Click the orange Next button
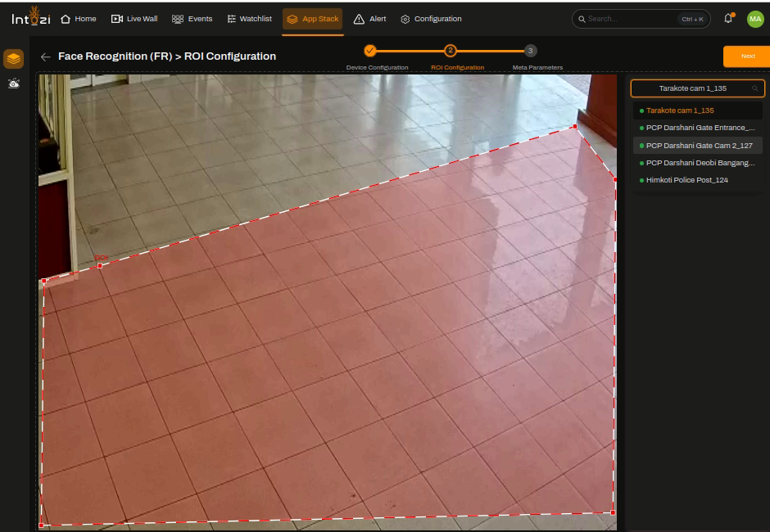770x532 pixels. (746, 56)
